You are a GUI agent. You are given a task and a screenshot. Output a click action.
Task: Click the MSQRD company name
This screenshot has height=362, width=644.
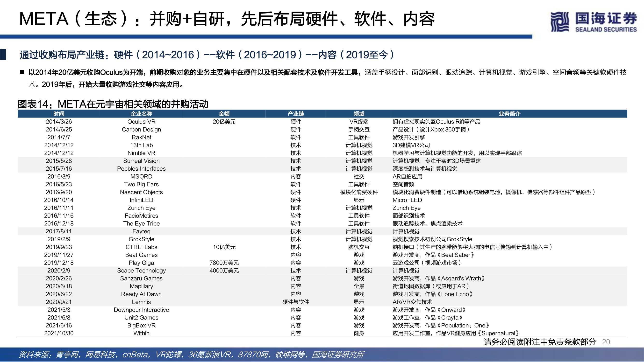point(141,176)
